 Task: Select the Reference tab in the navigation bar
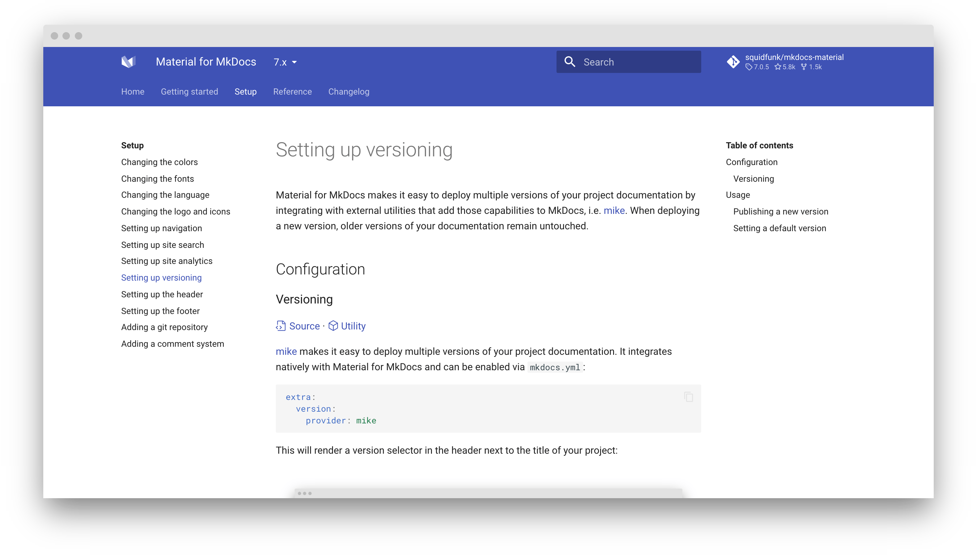[x=292, y=92]
